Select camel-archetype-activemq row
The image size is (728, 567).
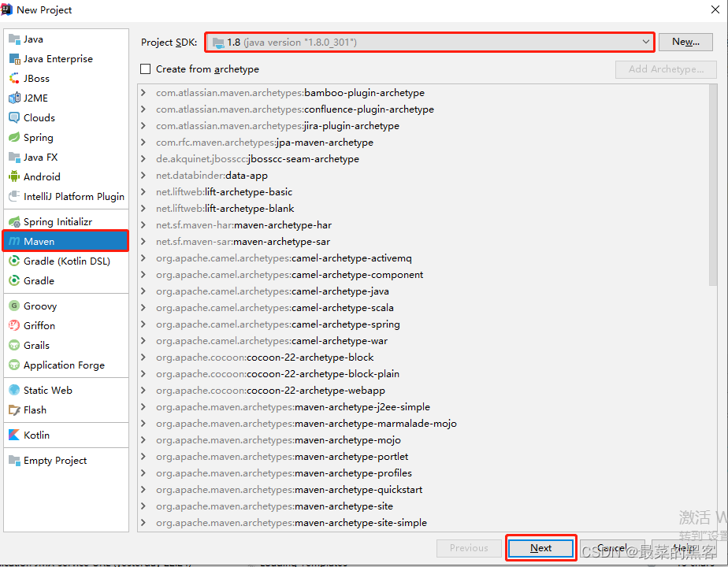(423, 258)
